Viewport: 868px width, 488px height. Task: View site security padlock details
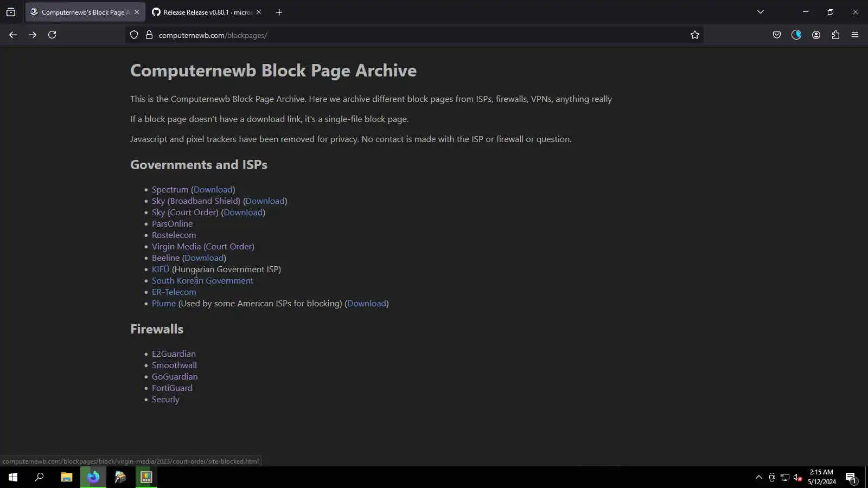[x=149, y=35]
